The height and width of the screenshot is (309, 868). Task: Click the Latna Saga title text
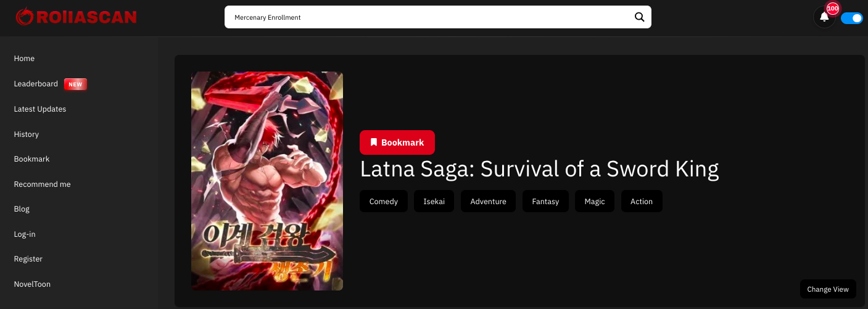539,169
